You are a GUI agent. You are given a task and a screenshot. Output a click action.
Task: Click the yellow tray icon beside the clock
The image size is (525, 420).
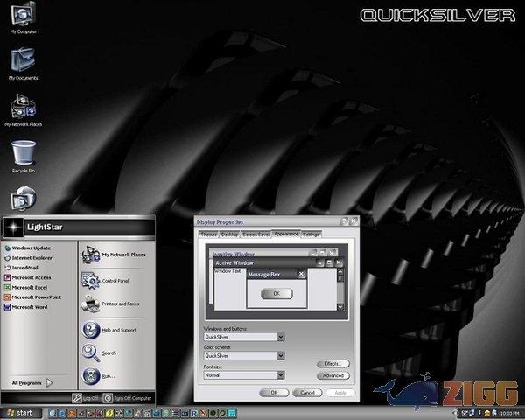(x=487, y=413)
